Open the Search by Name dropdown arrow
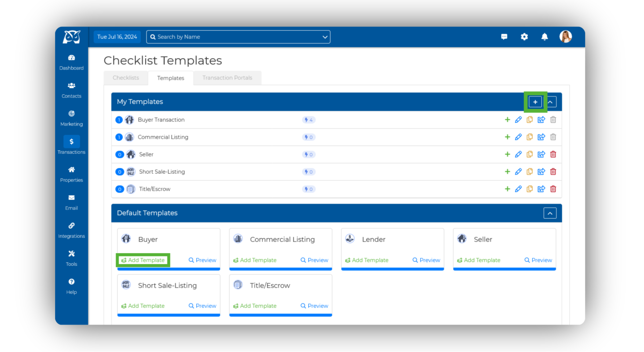Viewport: 644px width, 352px height. 325,37
